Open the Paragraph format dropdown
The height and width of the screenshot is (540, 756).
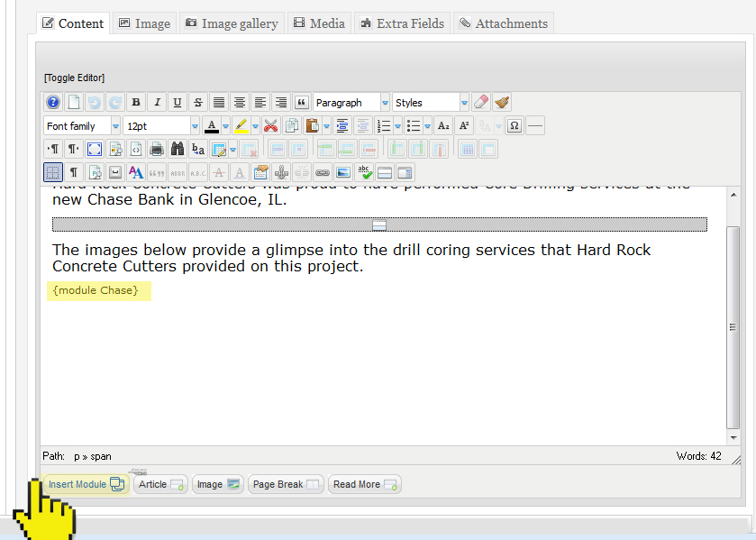click(351, 102)
